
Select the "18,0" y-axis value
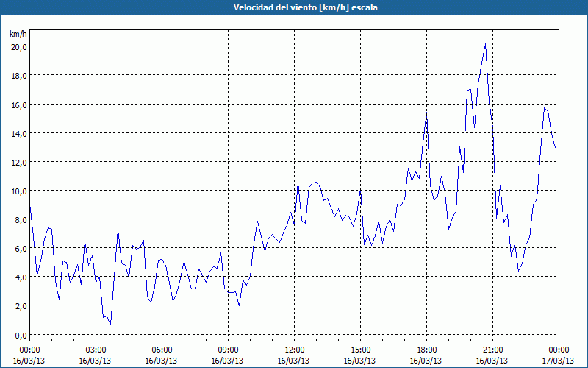pyautogui.click(x=18, y=76)
